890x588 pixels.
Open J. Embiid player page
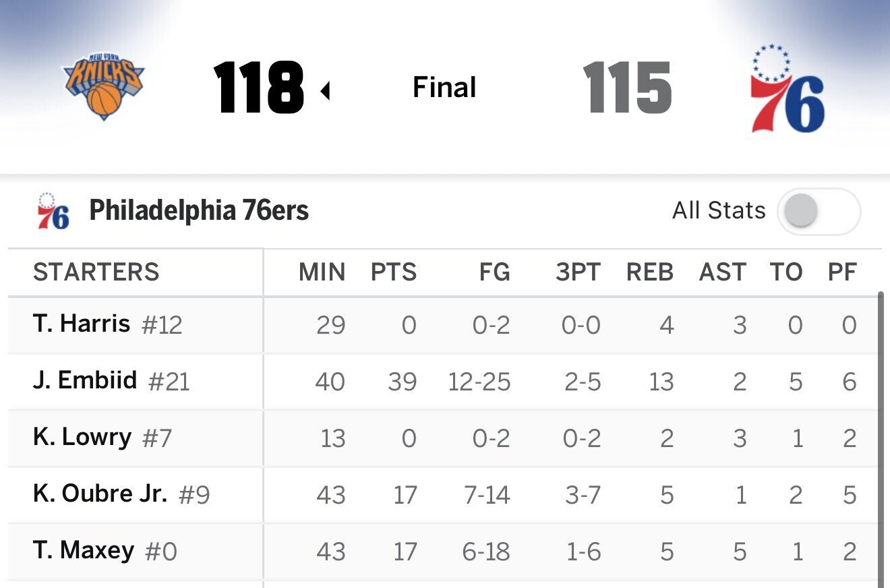(x=85, y=381)
